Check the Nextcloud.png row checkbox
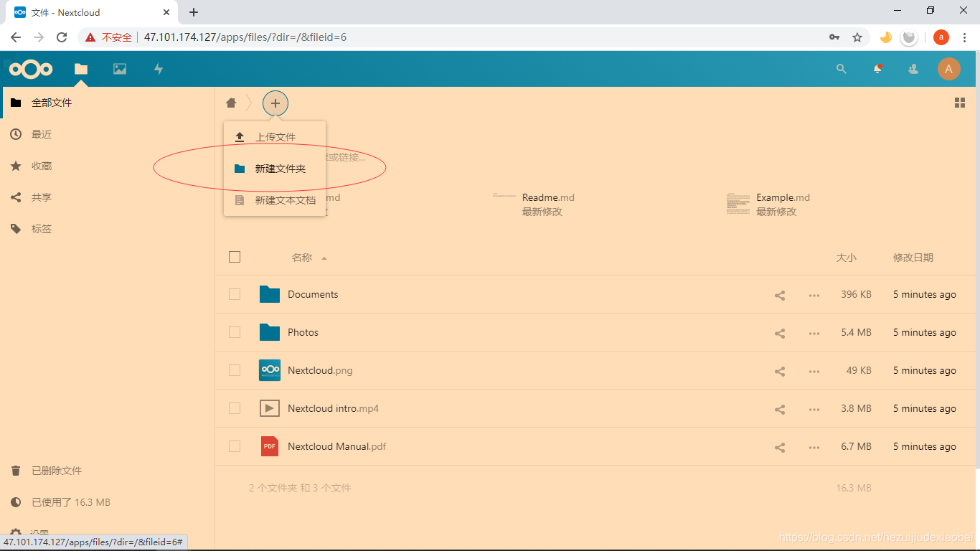The height and width of the screenshot is (551, 980). [x=235, y=370]
